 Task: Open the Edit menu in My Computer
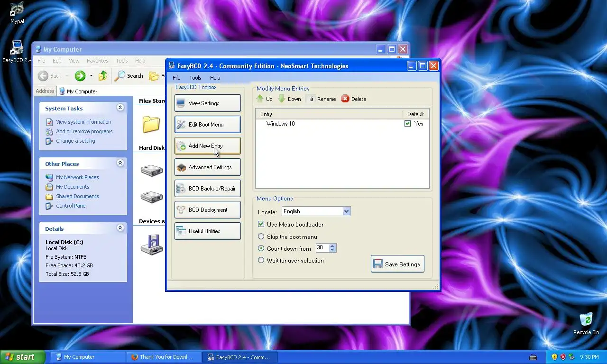coord(57,61)
